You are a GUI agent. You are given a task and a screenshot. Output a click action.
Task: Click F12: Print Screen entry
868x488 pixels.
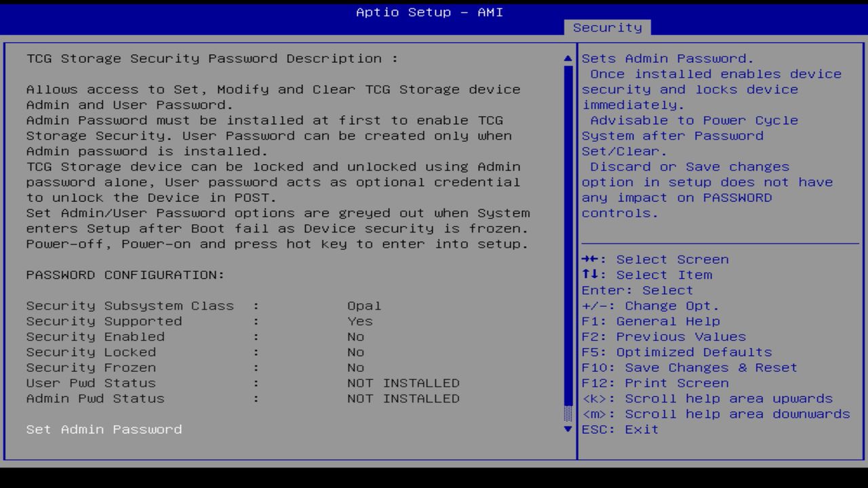click(655, 383)
